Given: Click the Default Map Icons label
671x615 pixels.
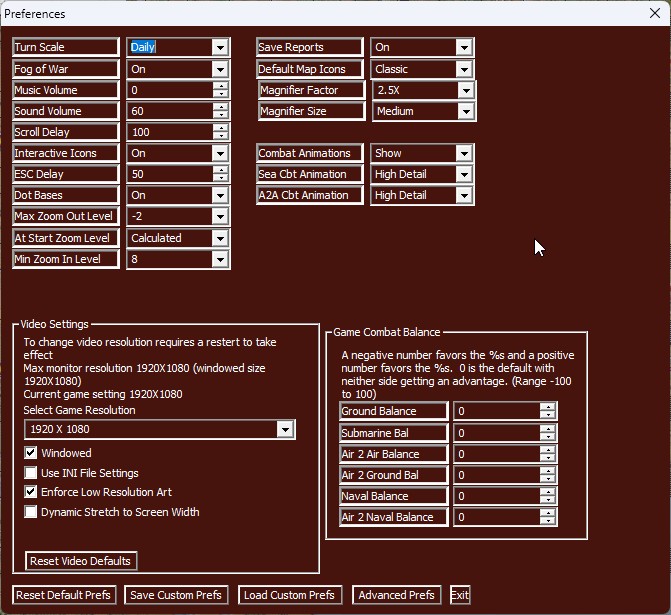Looking at the screenshot, I should click(310, 69).
